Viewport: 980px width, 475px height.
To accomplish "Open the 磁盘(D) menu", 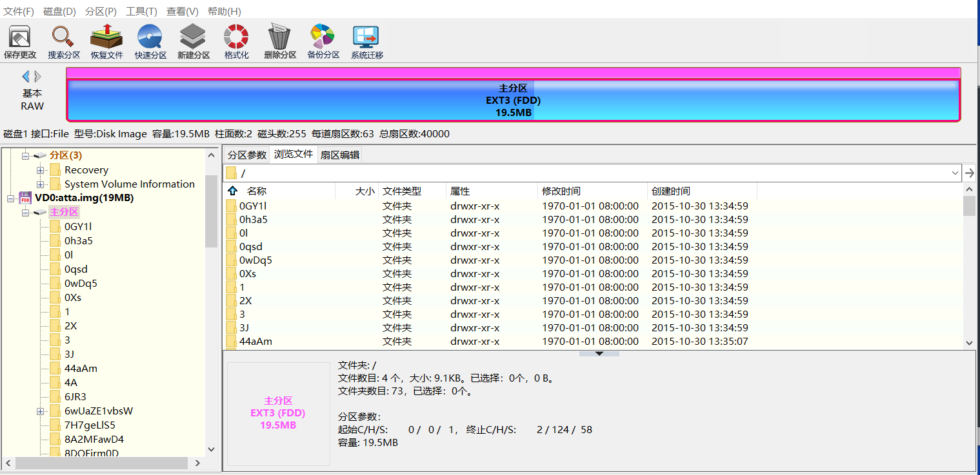I will pyautogui.click(x=59, y=12).
